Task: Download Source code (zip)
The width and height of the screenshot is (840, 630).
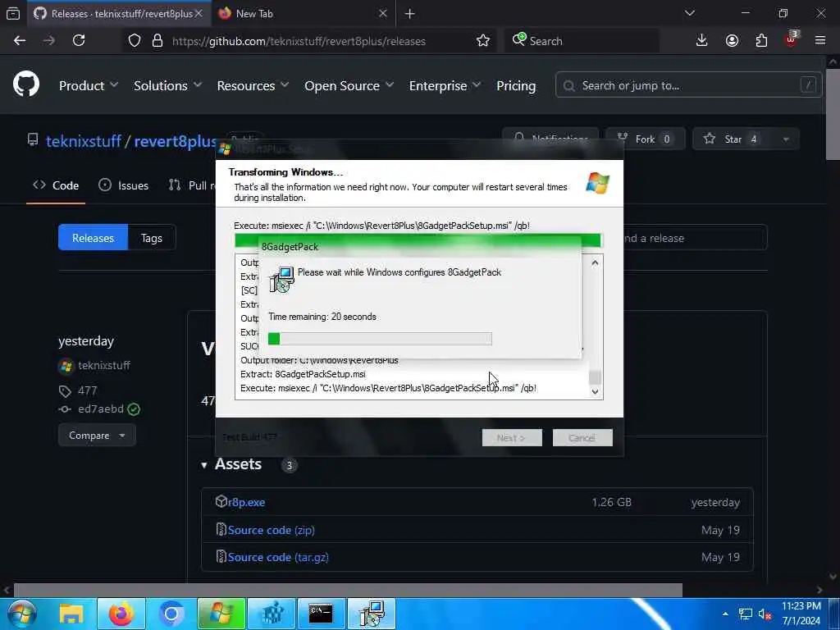Action: coord(271,530)
